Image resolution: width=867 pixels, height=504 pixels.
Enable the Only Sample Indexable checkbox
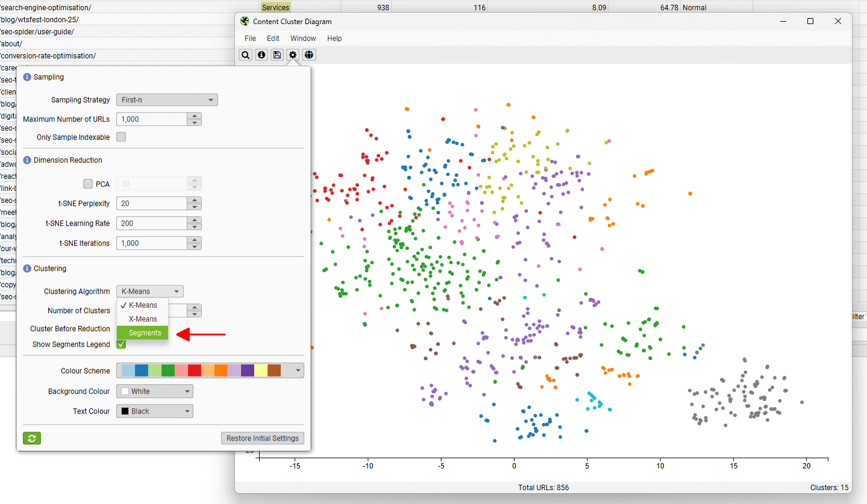[121, 137]
